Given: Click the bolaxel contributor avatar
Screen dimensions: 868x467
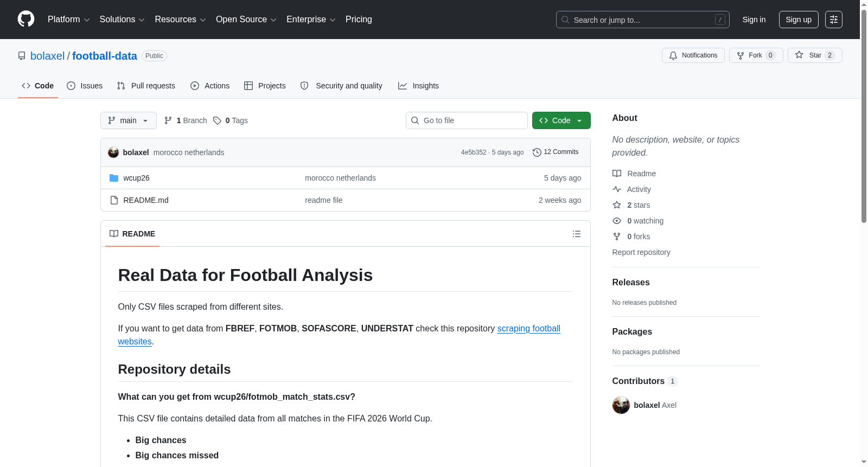Looking at the screenshot, I should pos(621,405).
